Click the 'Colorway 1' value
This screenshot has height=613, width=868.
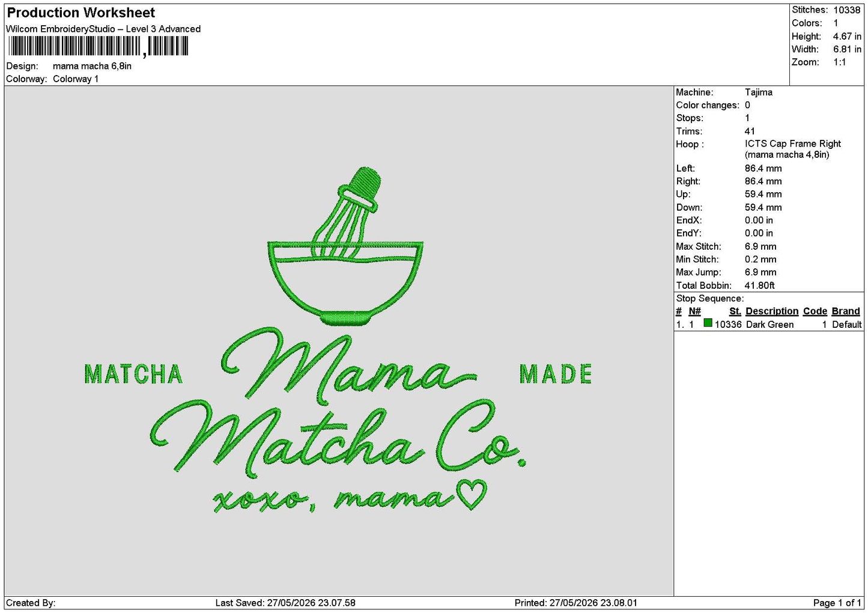coord(76,79)
